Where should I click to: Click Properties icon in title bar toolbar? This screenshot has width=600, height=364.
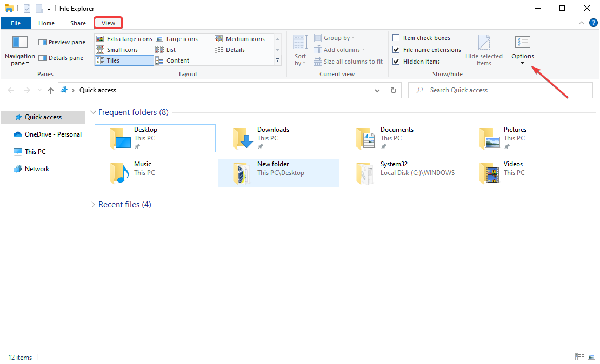(27, 9)
